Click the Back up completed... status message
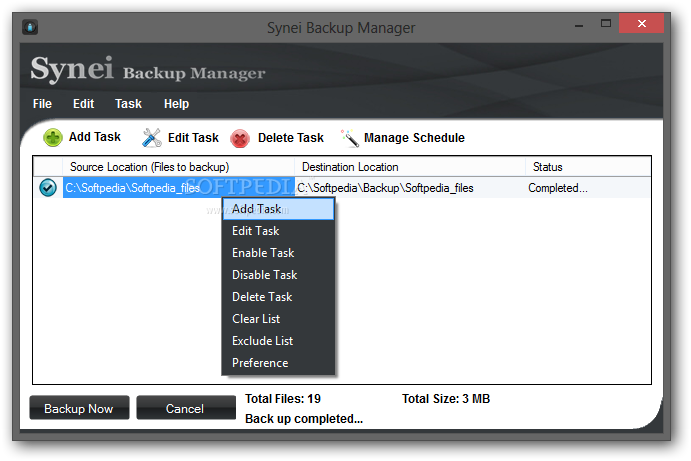 tap(304, 419)
